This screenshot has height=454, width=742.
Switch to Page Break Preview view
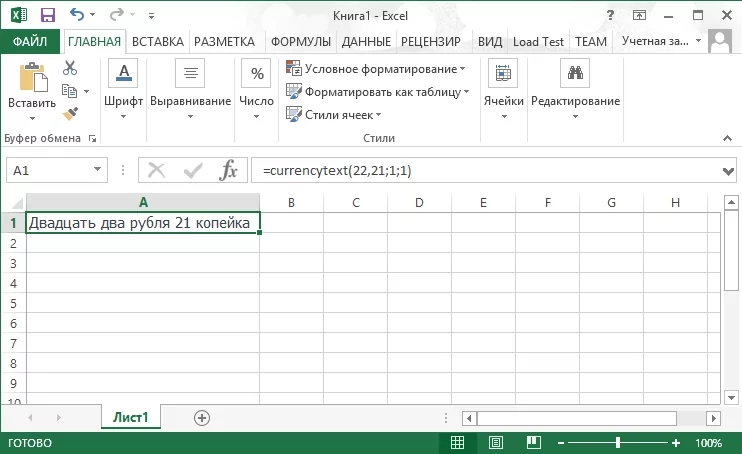coord(533,443)
